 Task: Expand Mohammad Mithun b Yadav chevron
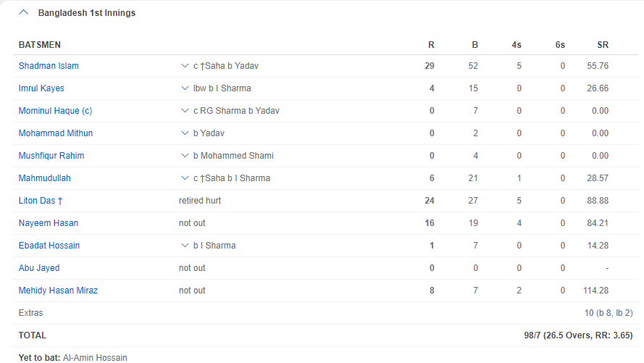(x=185, y=133)
